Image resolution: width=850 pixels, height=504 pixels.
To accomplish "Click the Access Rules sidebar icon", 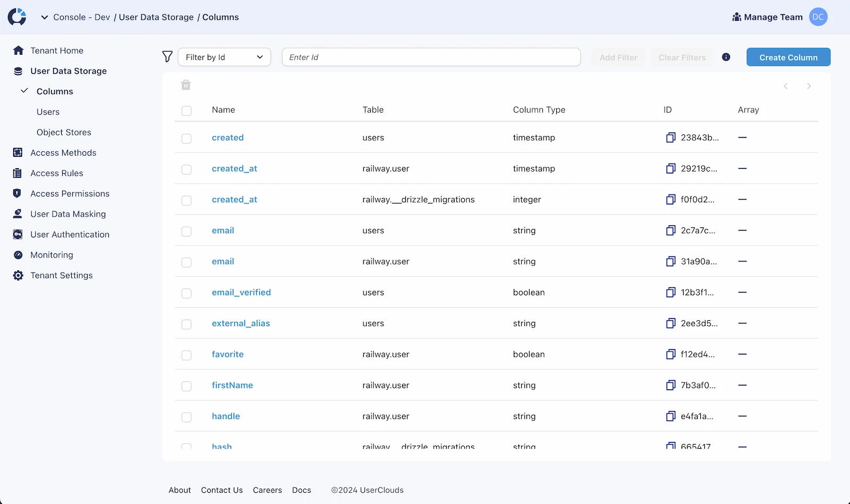I will click(18, 173).
